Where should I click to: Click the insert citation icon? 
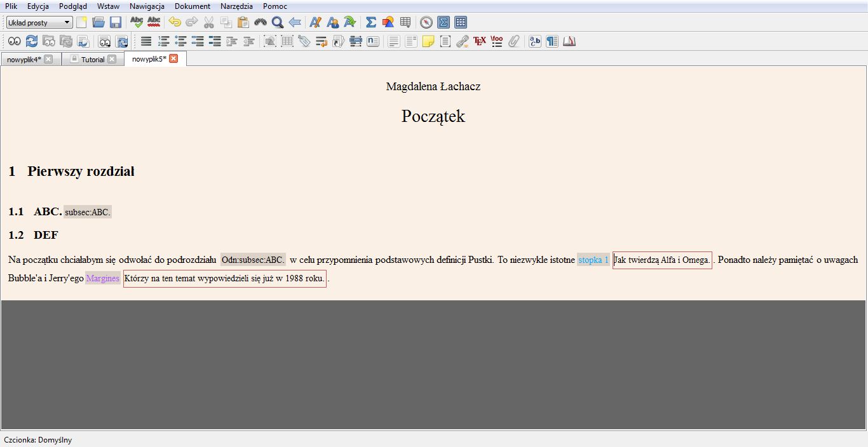(x=339, y=41)
